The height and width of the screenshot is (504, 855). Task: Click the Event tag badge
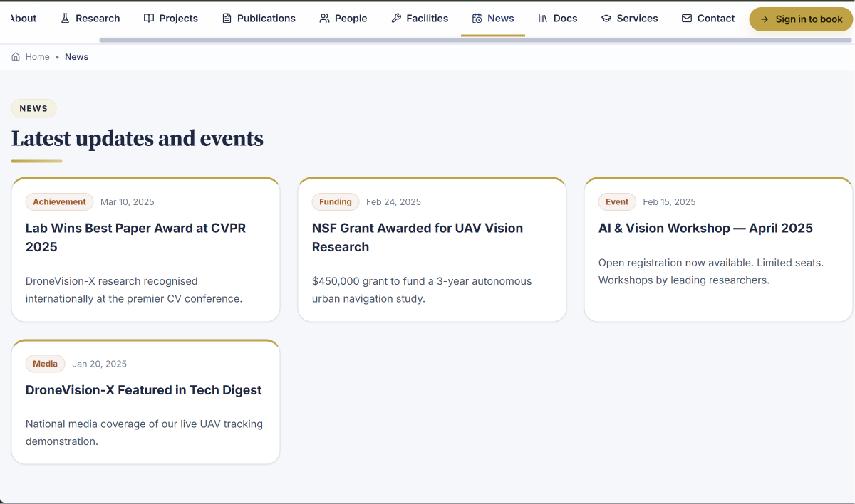(617, 202)
